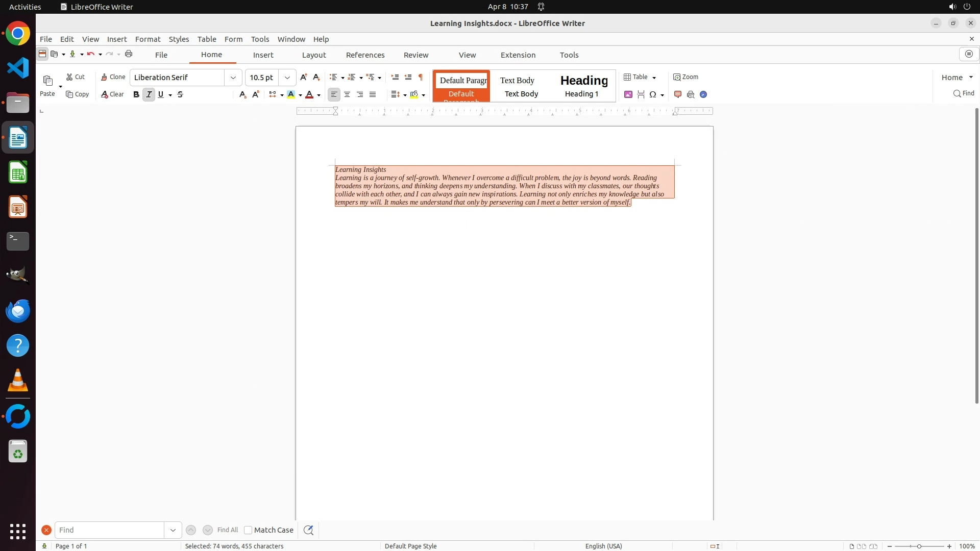This screenshot has height=551, width=980.
Task: Justify the selected paragraph
Action: (373, 94)
